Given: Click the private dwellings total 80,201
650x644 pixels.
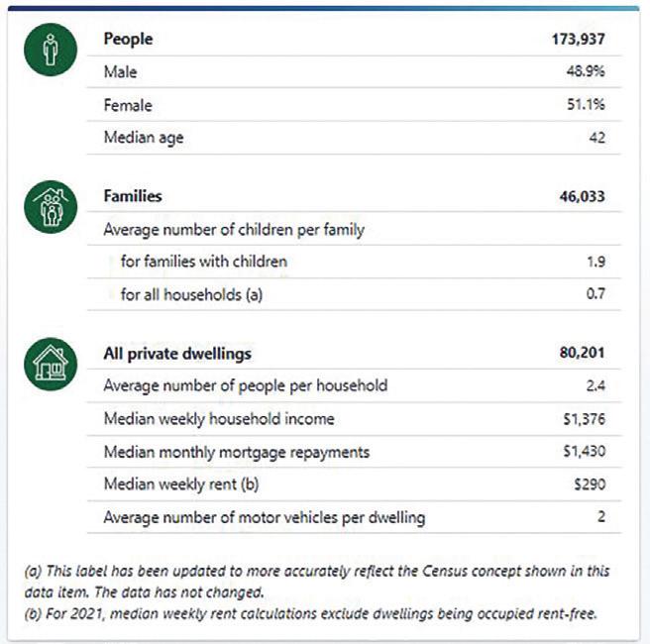Looking at the screenshot, I should pos(582,354).
